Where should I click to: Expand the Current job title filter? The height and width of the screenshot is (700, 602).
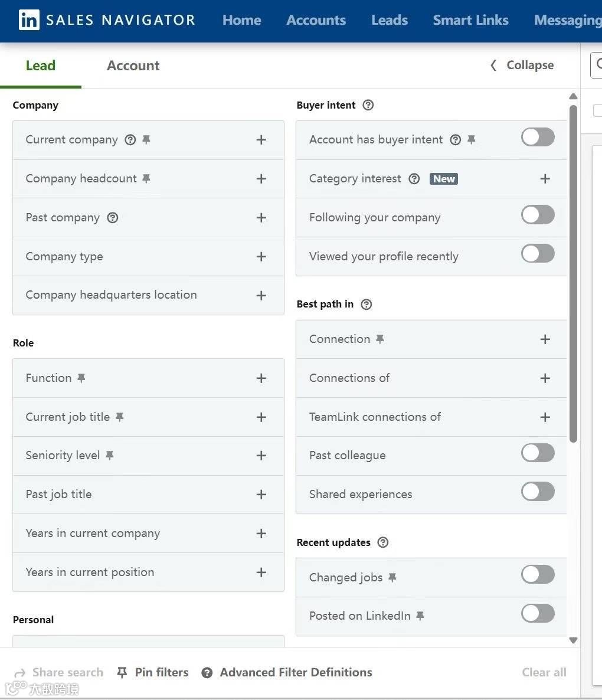(261, 417)
